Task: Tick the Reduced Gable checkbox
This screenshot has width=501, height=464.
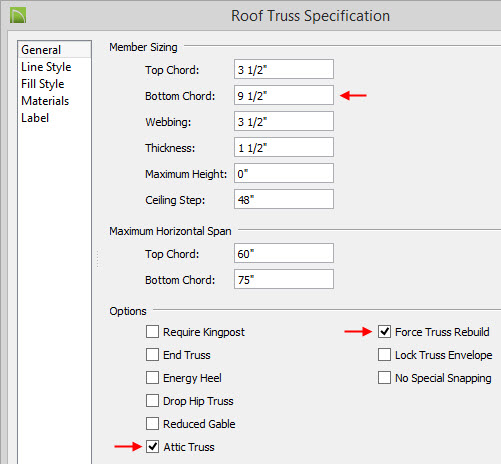Action: pos(152,424)
